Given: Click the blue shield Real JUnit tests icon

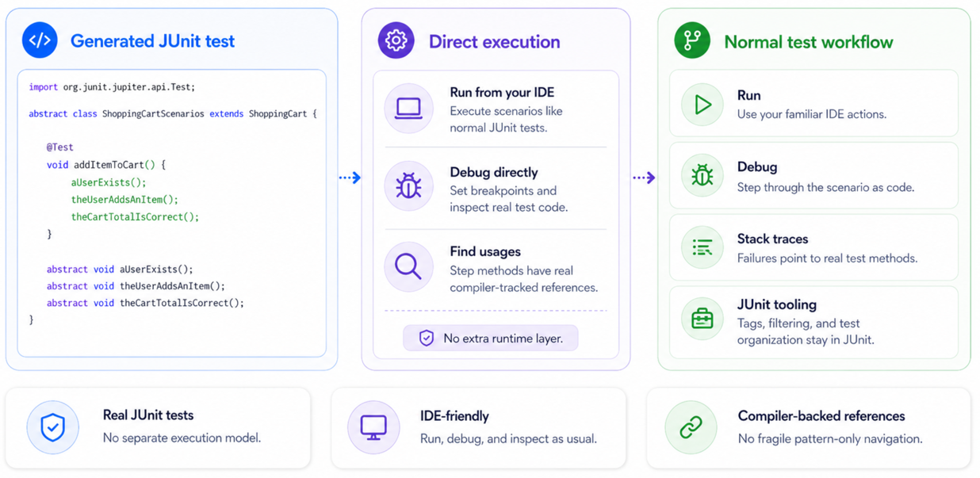Looking at the screenshot, I should click(53, 427).
